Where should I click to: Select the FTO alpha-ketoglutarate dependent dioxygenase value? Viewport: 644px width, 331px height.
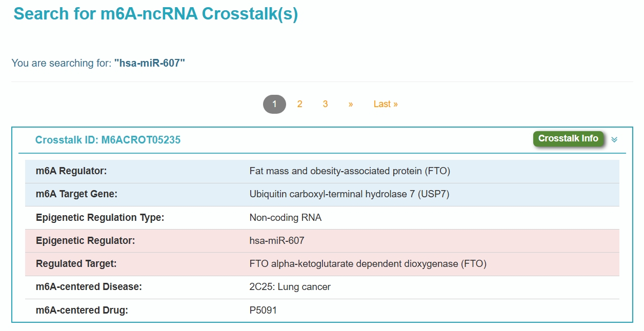click(x=368, y=264)
